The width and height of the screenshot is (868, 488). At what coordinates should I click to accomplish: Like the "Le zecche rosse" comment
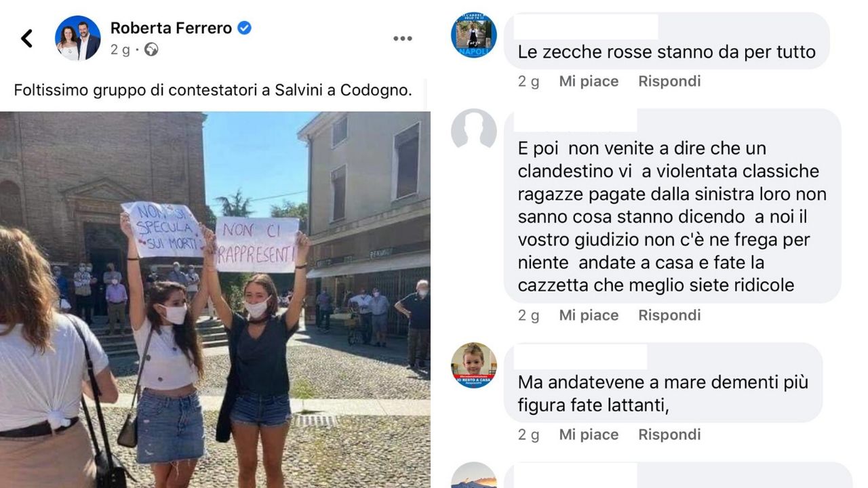pyautogui.click(x=589, y=81)
